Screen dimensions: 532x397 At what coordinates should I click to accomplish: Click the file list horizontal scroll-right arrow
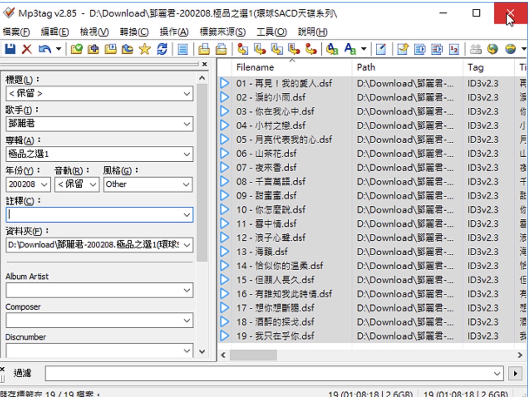(x=520, y=355)
